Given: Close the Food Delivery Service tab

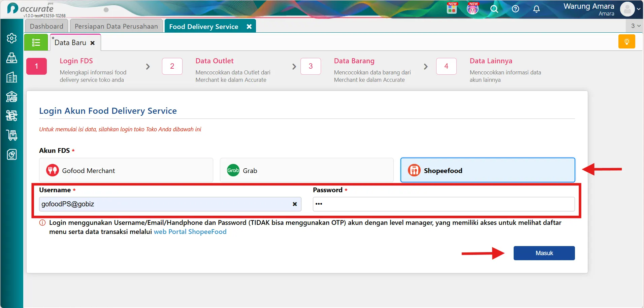Looking at the screenshot, I should tap(249, 27).
